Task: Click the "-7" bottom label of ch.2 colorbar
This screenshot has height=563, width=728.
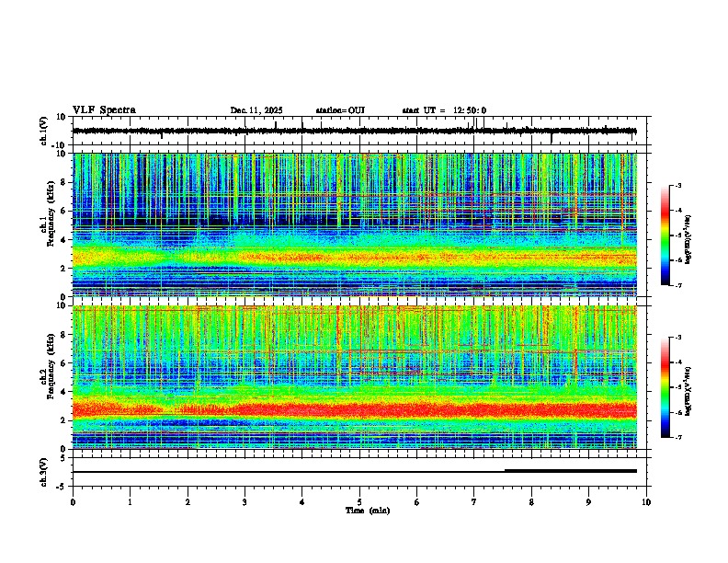Action: pos(678,437)
